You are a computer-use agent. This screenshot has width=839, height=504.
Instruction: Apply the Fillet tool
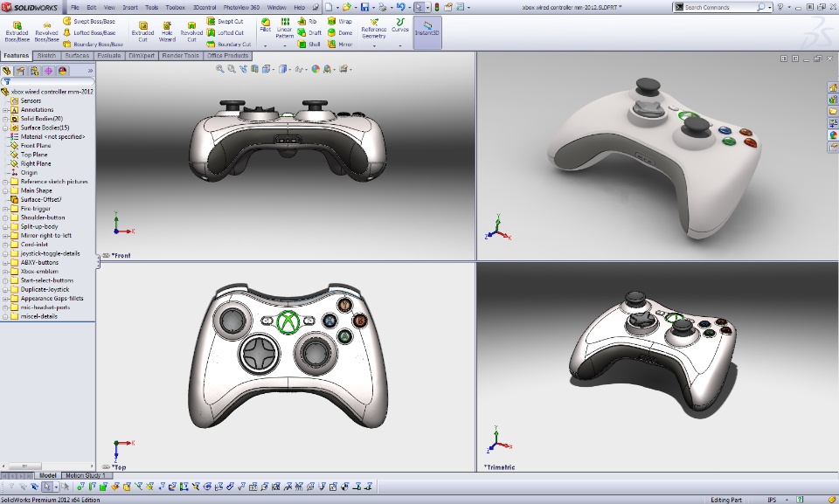[266, 24]
